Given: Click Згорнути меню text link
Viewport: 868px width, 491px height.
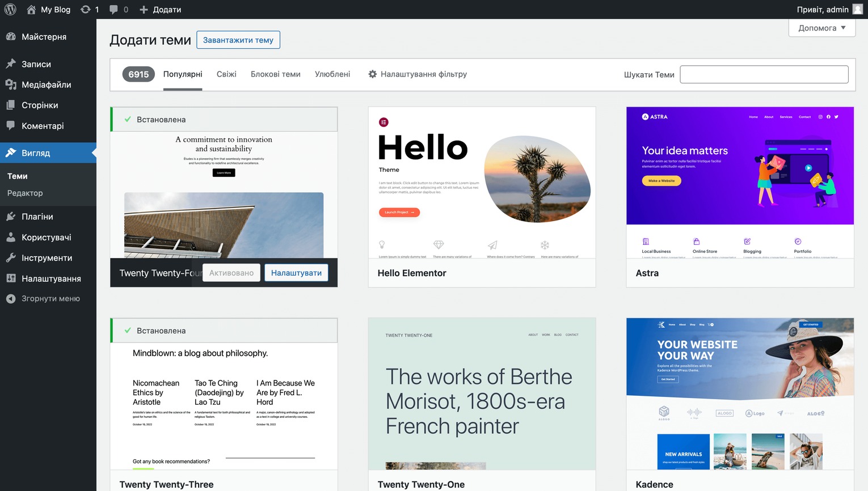Looking at the screenshot, I should (50, 299).
